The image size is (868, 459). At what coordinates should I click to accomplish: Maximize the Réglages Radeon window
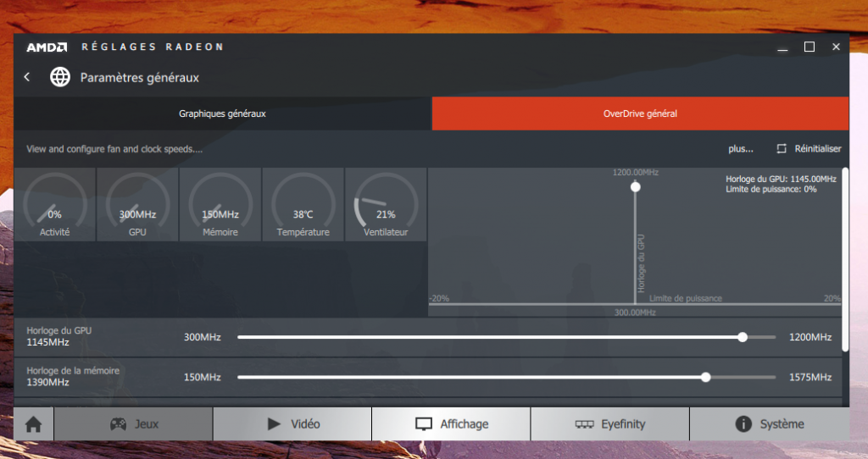pyautogui.click(x=810, y=47)
